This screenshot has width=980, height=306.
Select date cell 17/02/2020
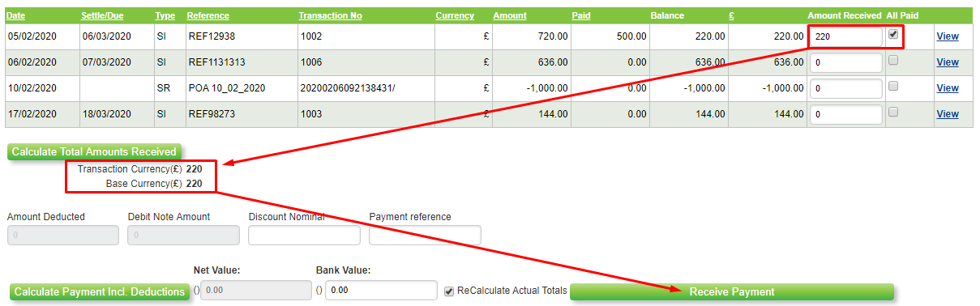click(x=32, y=114)
